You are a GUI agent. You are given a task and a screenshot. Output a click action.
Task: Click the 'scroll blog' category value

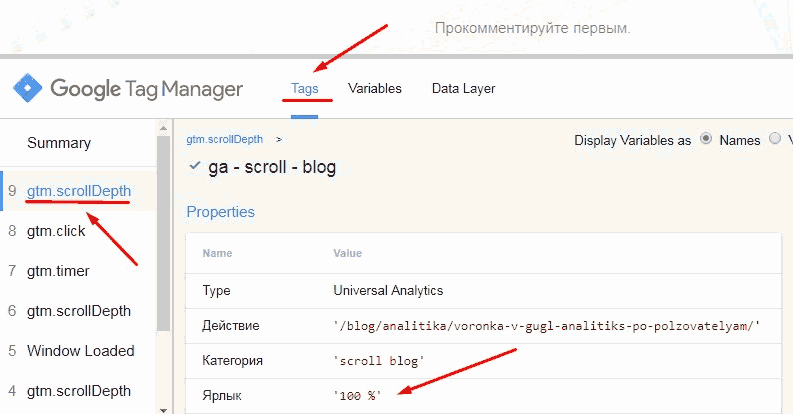click(x=378, y=361)
